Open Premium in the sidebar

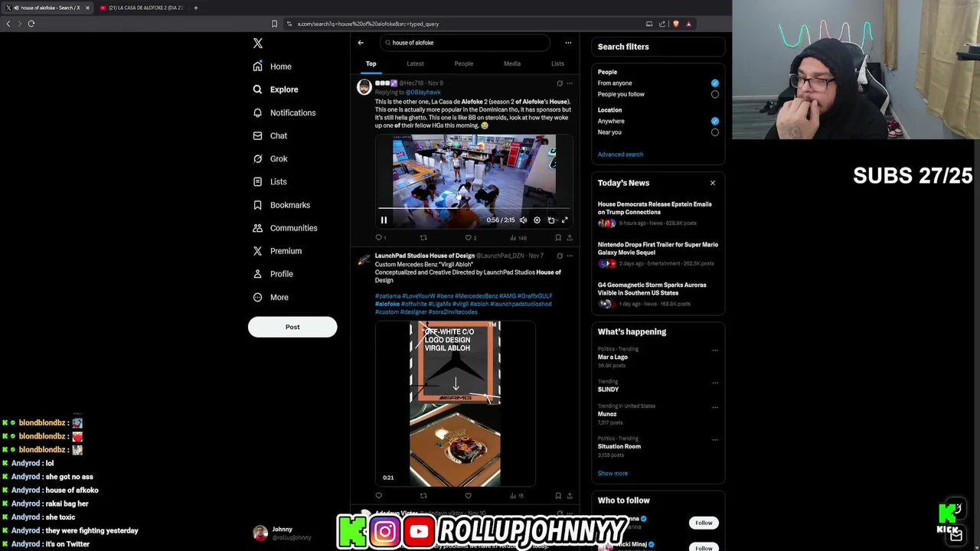click(x=277, y=251)
